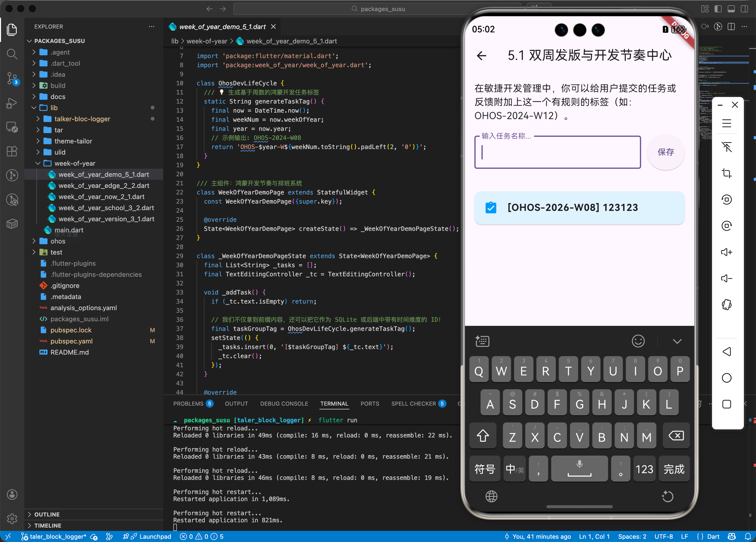
Task: Click the emulator volume up icon
Action: (726, 252)
